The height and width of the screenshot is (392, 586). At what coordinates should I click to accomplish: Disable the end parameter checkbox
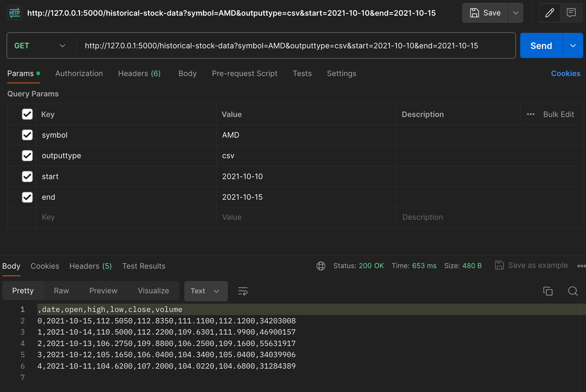coord(27,197)
